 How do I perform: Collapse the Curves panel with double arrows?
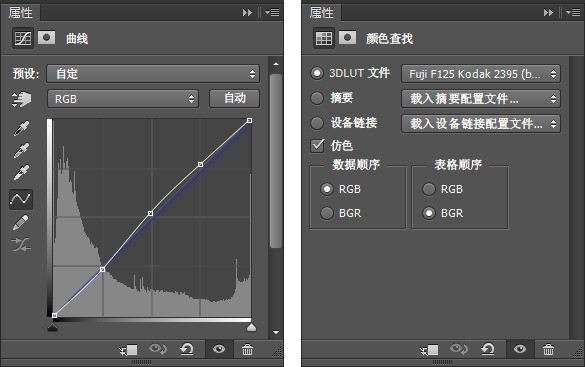[x=247, y=13]
